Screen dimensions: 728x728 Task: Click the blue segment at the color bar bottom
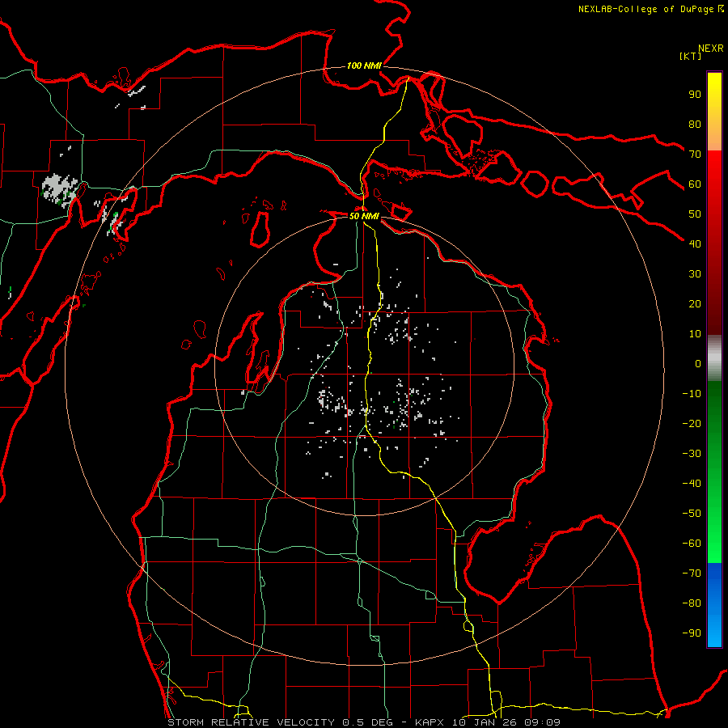pyautogui.click(x=714, y=605)
